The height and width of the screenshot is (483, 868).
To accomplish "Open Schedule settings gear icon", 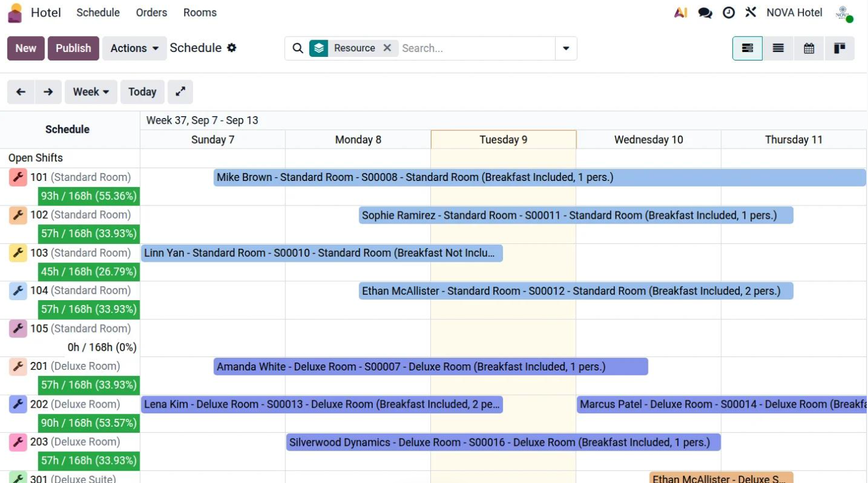I will (x=232, y=48).
